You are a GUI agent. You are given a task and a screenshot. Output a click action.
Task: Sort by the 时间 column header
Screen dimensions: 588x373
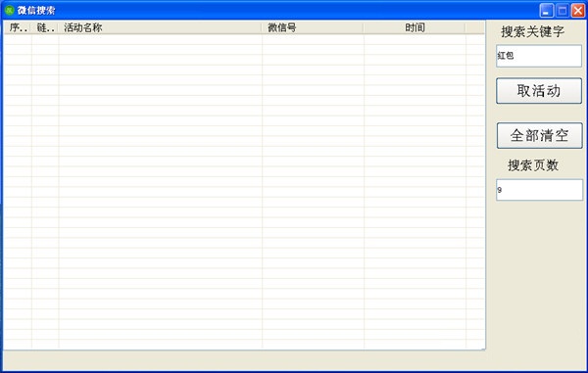click(415, 27)
